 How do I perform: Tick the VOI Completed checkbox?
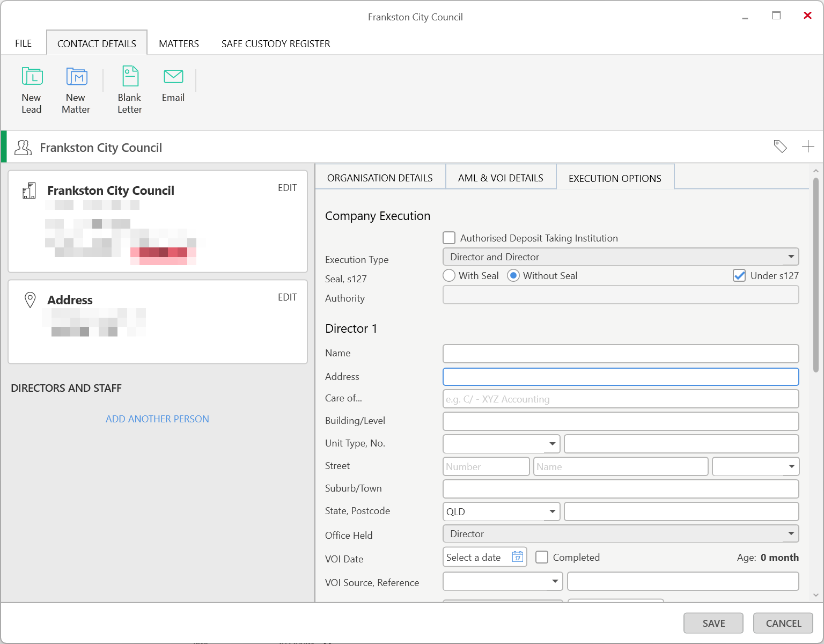(x=542, y=557)
